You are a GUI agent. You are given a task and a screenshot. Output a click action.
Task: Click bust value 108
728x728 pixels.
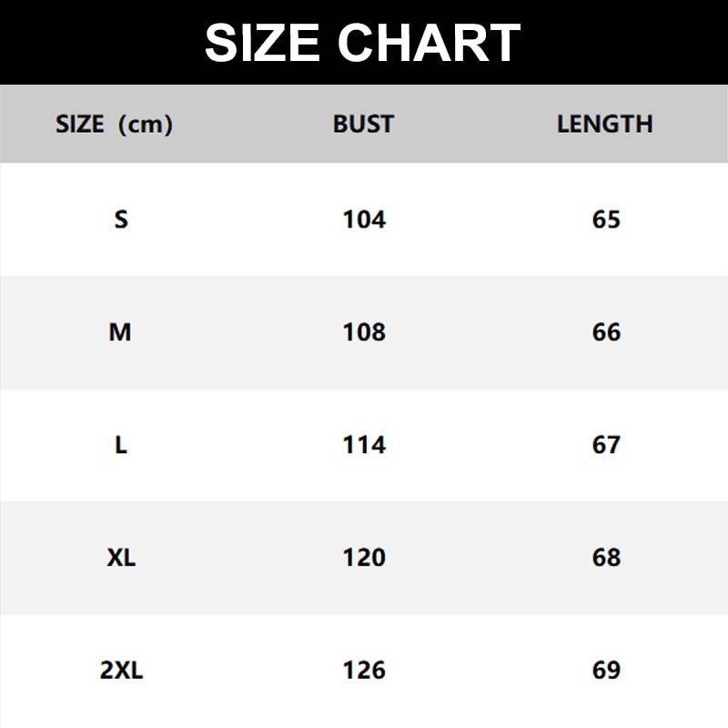click(364, 332)
